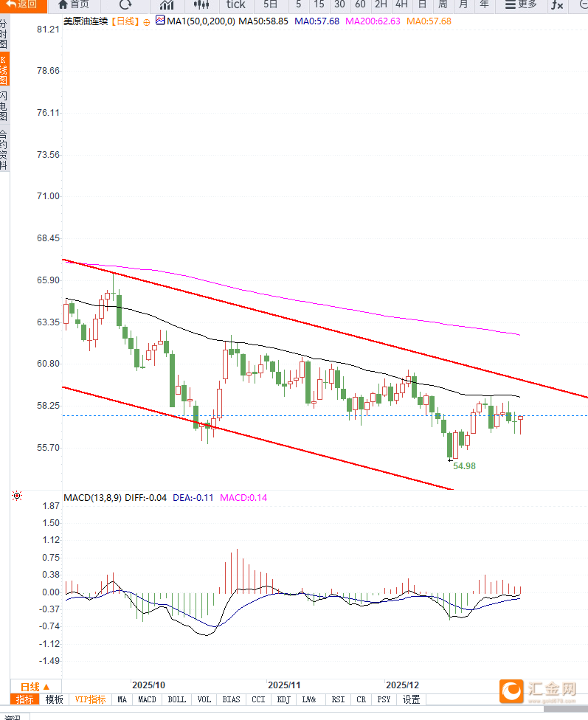Select the 5 minute period
The width and height of the screenshot is (588, 720).
[299, 4]
